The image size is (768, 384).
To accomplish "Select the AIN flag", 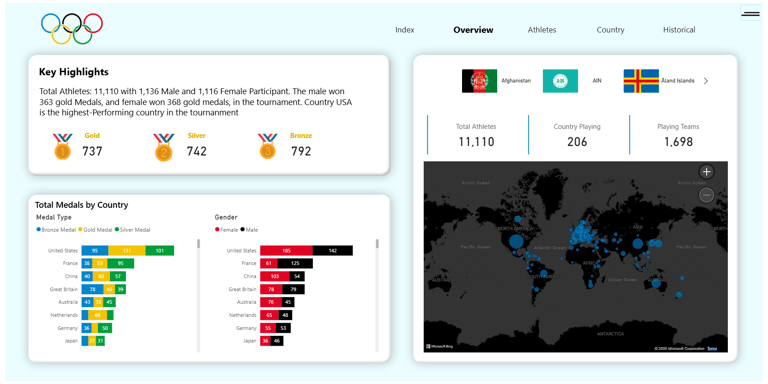I will 560,81.
